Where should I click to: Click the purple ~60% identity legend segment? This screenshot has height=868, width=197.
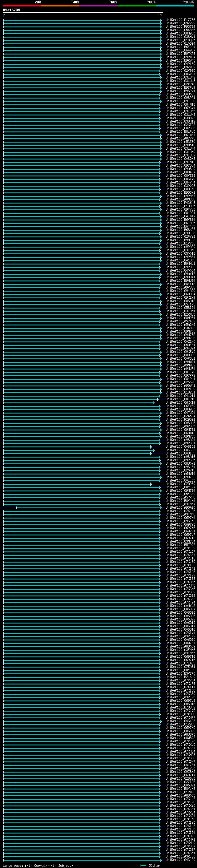(x=99, y=6)
